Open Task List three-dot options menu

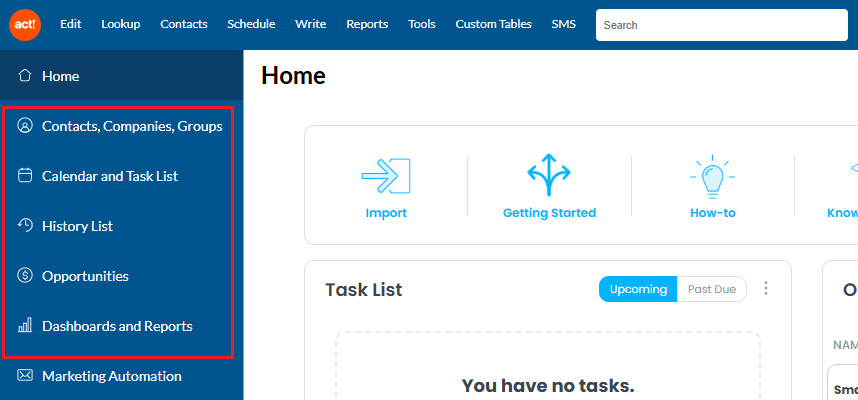tap(766, 288)
